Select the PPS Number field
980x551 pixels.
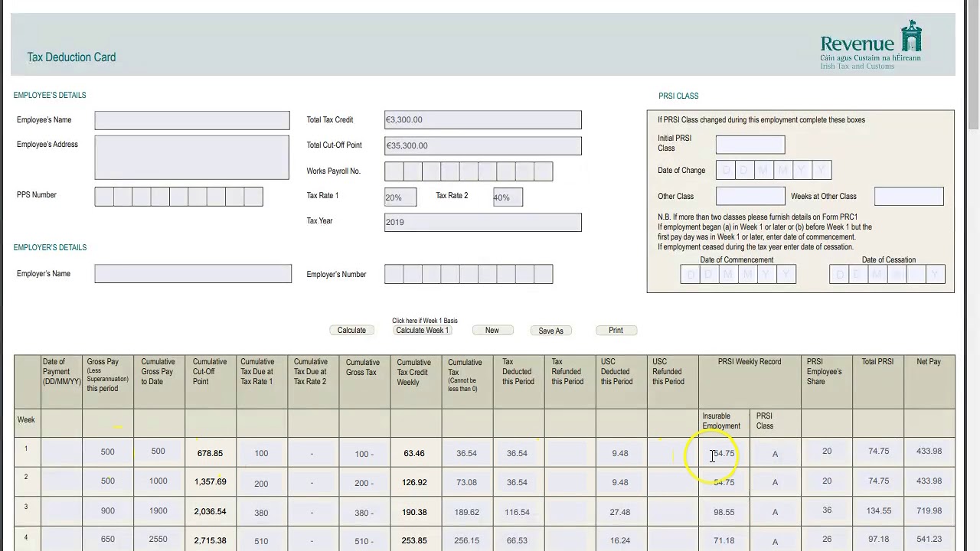[x=178, y=197]
